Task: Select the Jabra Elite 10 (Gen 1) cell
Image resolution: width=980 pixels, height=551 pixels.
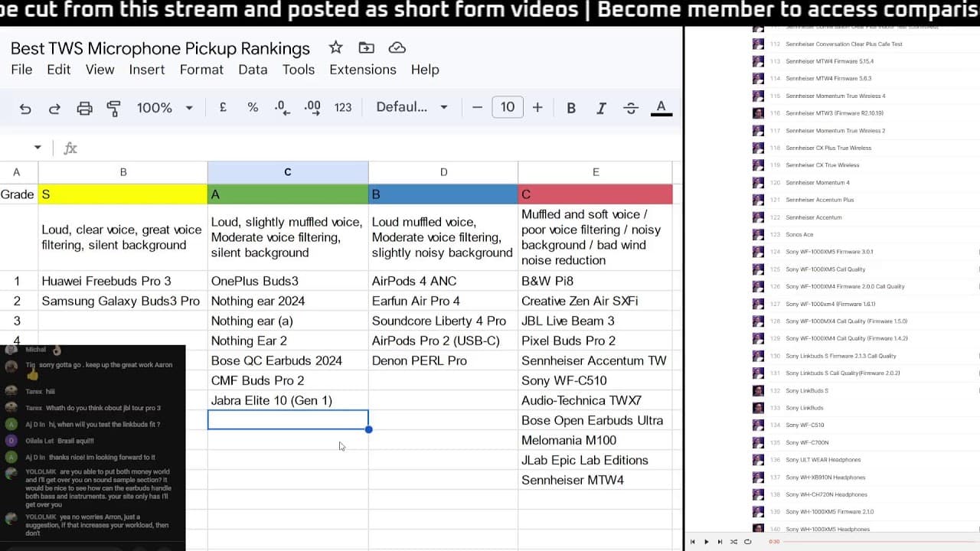Action: pos(288,400)
